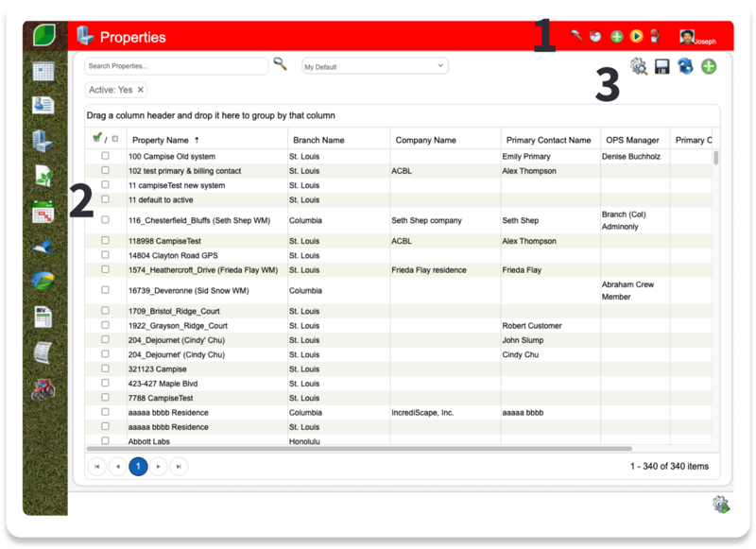
Task: Click Emily Primary contact cell
Action: tap(526, 156)
